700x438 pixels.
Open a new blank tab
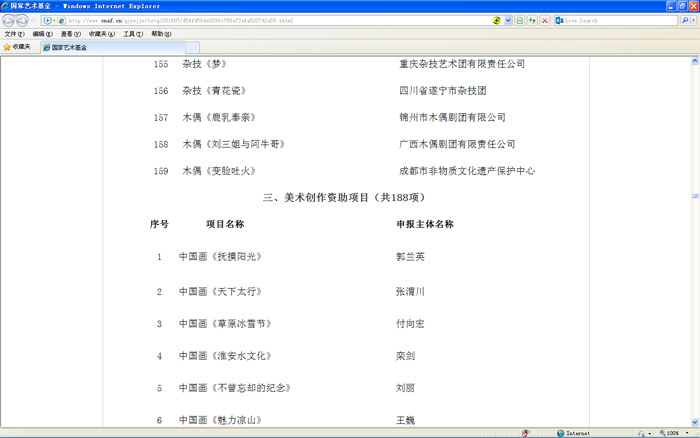(192, 47)
